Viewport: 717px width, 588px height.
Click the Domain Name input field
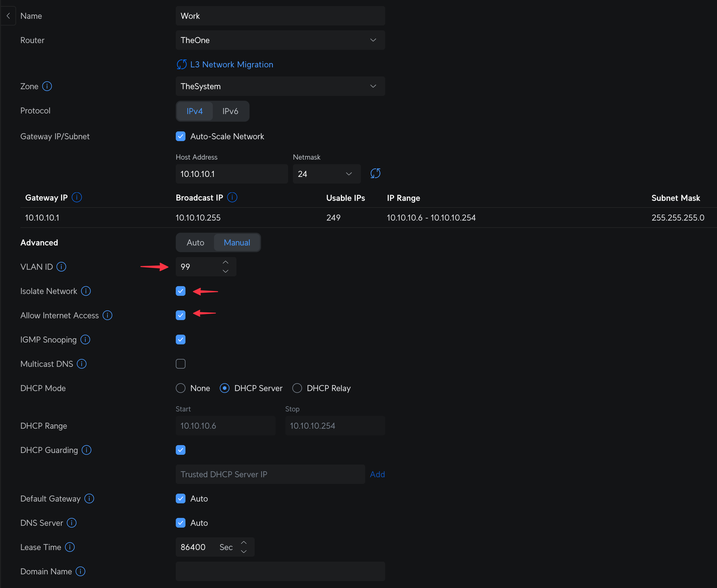click(280, 572)
